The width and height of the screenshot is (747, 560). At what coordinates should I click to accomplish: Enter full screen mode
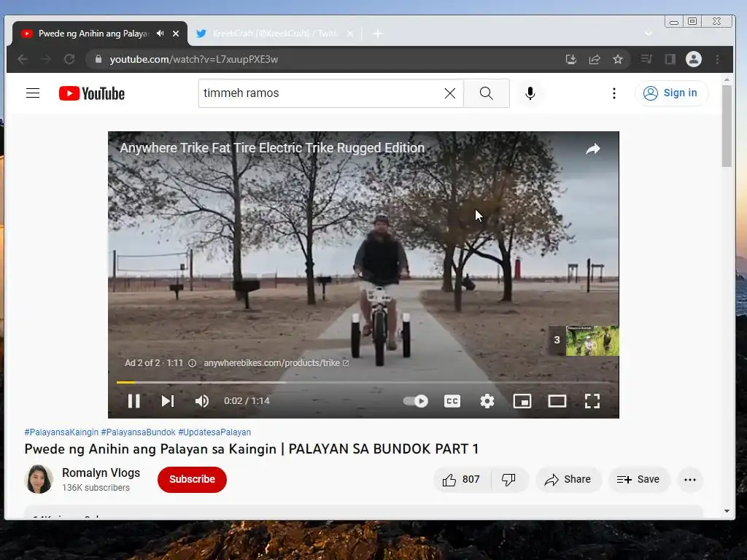592,401
